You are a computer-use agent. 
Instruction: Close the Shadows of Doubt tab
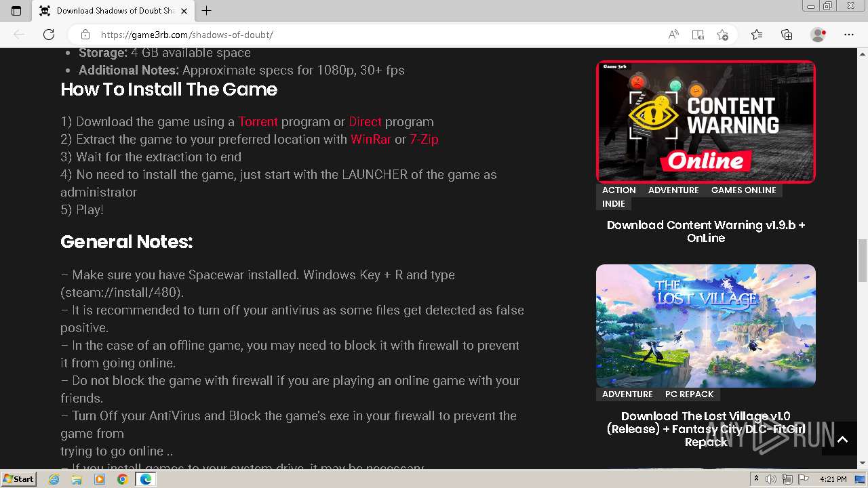tap(184, 10)
